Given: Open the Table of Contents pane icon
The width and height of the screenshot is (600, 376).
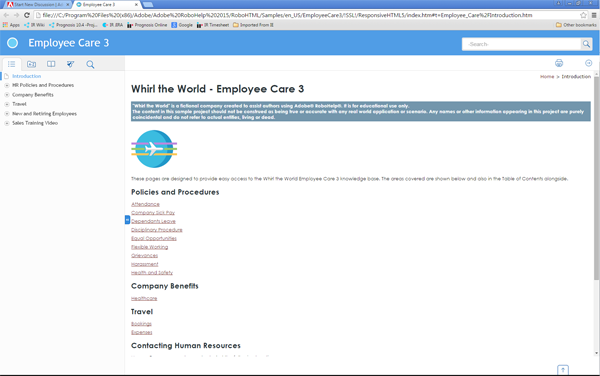Looking at the screenshot, I should point(11,64).
